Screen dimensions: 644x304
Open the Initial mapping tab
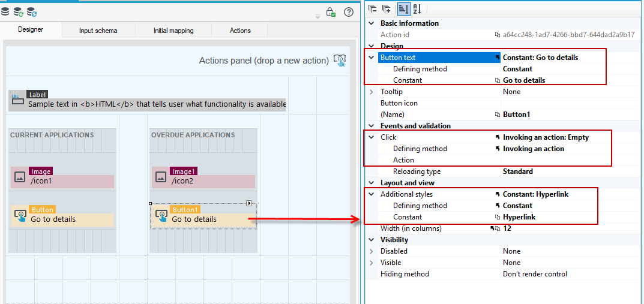click(x=173, y=31)
